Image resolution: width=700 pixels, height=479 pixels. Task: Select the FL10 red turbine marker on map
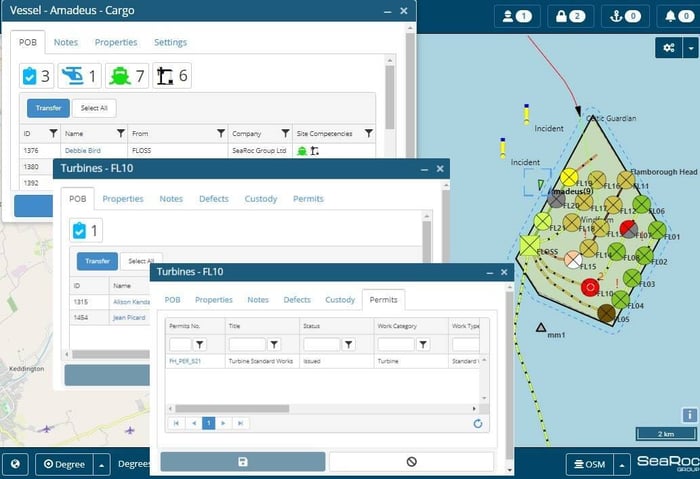[x=590, y=287]
